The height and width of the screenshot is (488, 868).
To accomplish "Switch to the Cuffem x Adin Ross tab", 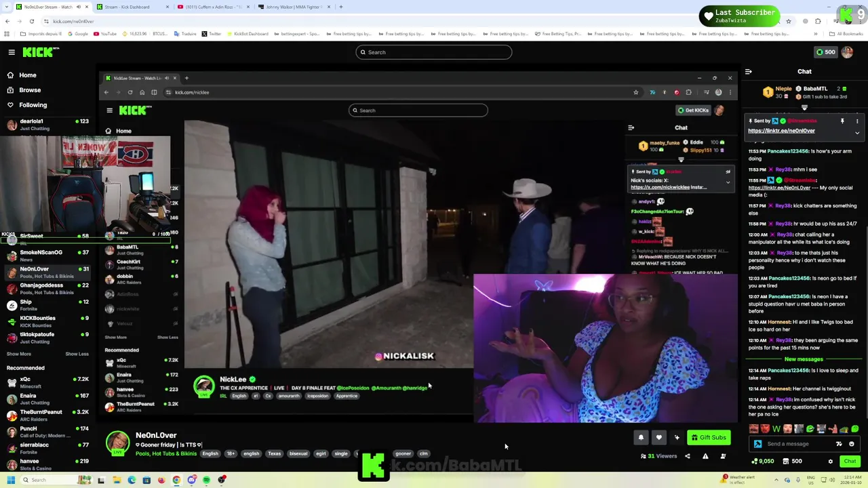I will pyautogui.click(x=212, y=7).
